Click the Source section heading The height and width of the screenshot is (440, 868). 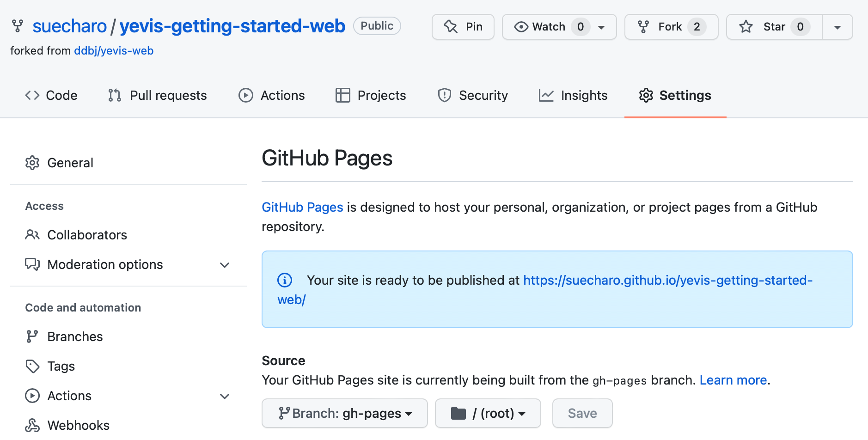point(284,361)
